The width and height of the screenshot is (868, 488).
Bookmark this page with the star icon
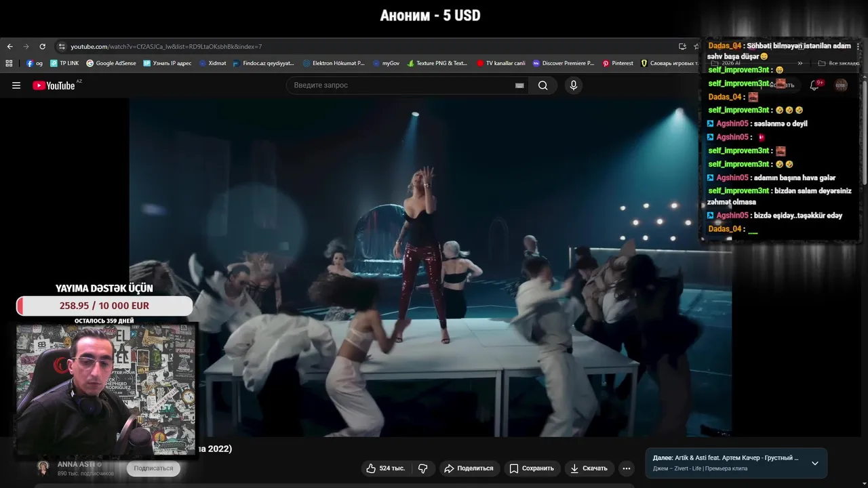tap(696, 47)
